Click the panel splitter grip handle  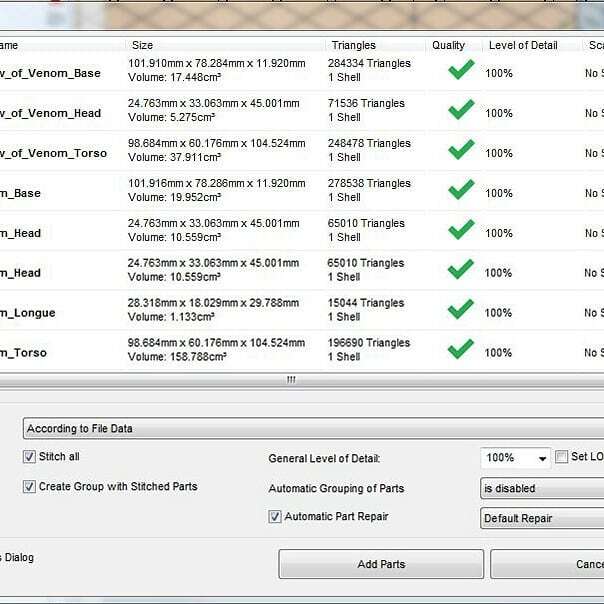(x=291, y=380)
